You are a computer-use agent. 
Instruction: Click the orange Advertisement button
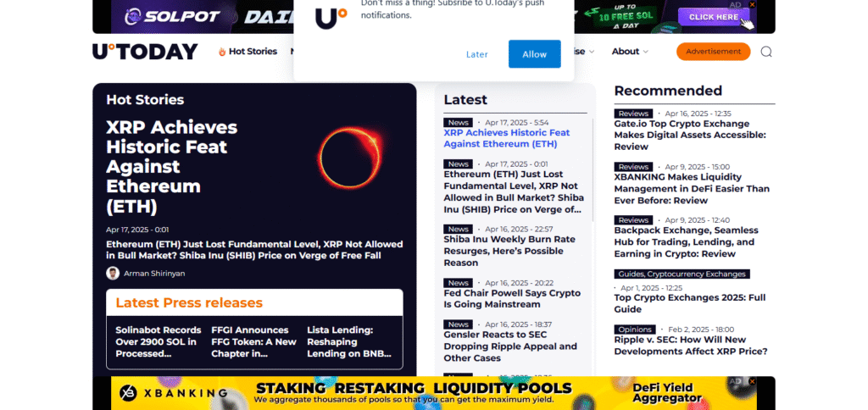(x=713, y=52)
